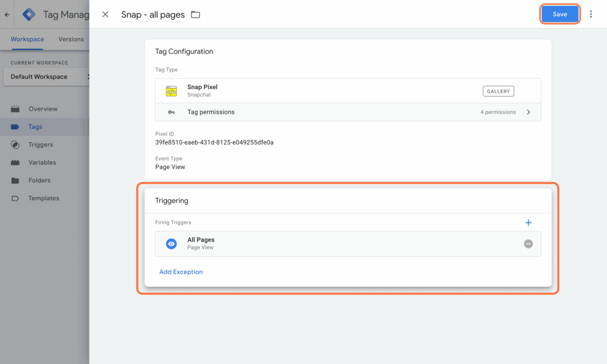Expand Tag permissions with the chevron

(528, 112)
